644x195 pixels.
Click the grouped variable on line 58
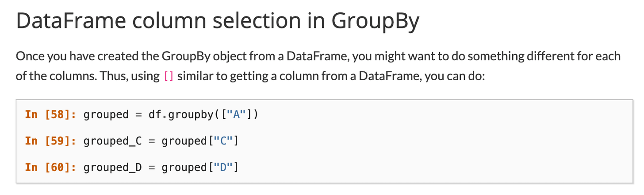coord(106,115)
